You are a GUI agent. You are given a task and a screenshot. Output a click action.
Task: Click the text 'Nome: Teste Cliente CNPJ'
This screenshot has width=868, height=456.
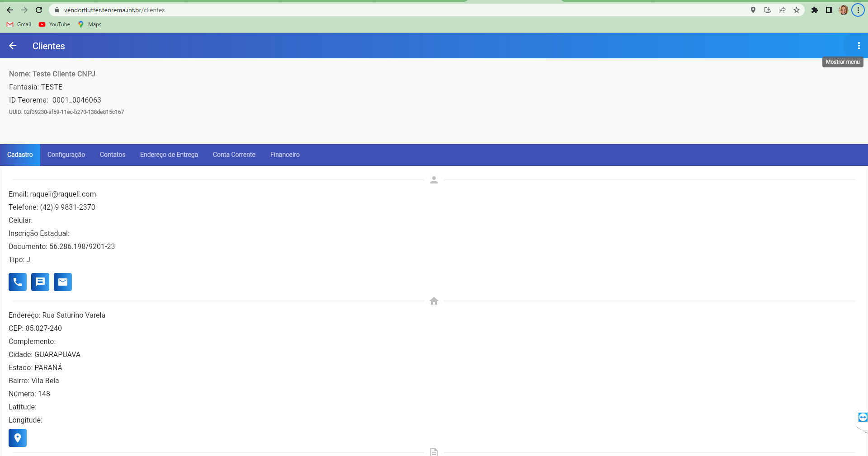[x=52, y=74]
